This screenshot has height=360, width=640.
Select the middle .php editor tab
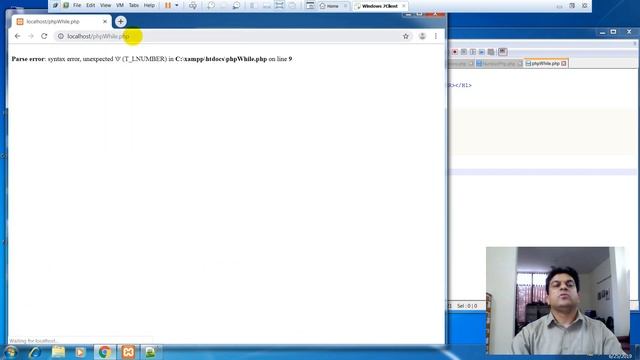point(498,64)
